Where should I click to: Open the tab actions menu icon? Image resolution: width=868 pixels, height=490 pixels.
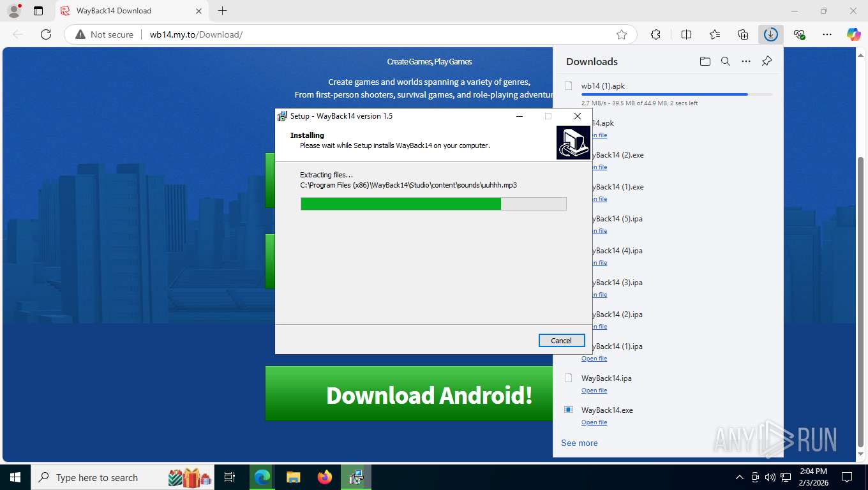point(38,11)
